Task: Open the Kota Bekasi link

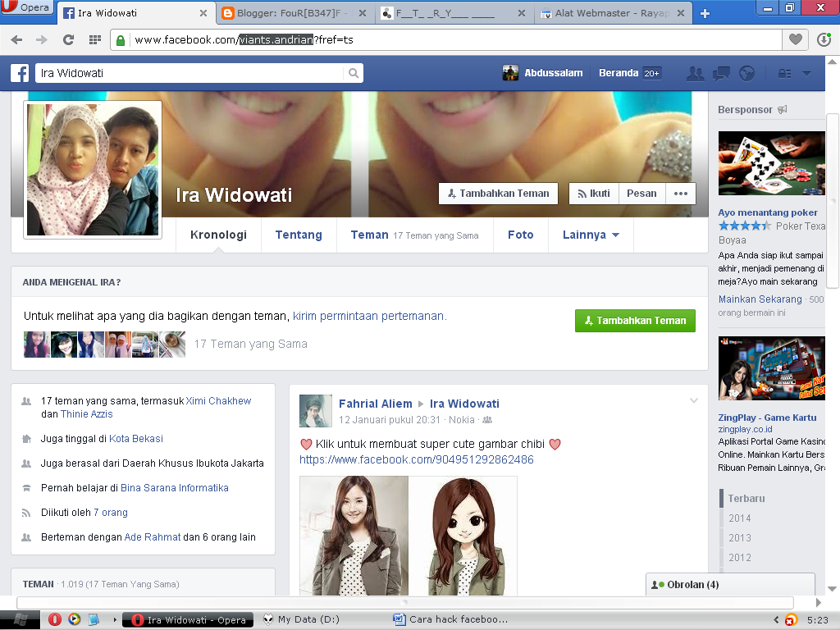Action: tap(136, 439)
